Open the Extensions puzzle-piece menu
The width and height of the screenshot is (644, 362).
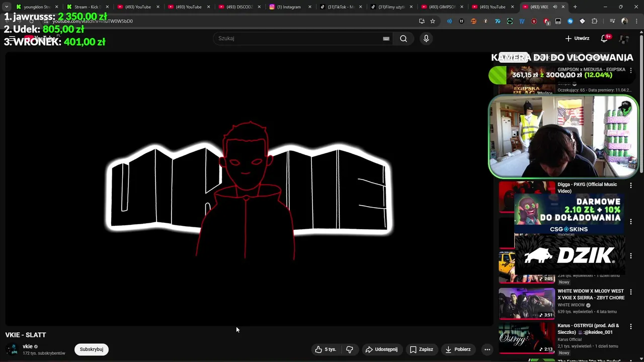594,21
